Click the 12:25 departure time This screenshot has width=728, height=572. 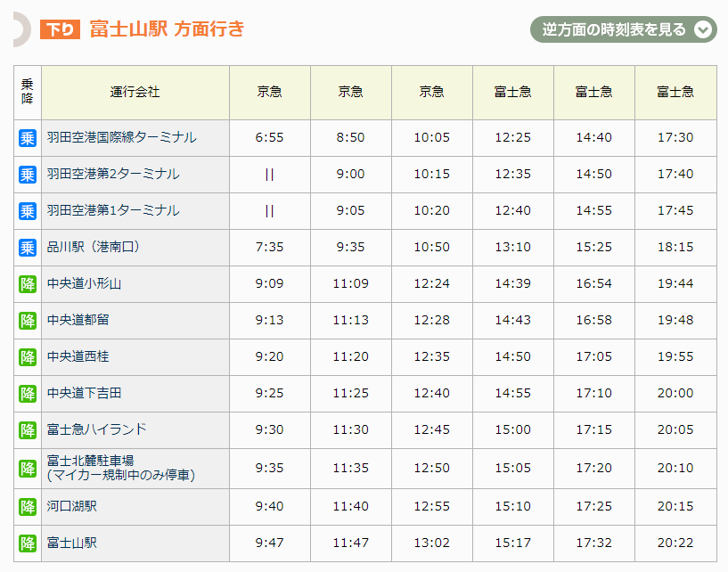[x=513, y=137]
